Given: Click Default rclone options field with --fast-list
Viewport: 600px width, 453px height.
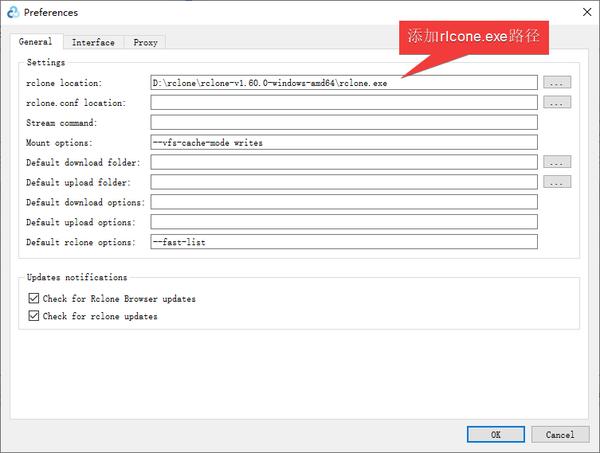Looking at the screenshot, I should coord(344,242).
